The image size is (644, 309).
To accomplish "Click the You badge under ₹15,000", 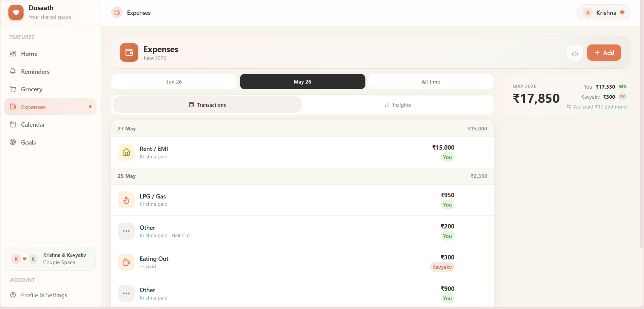I will [447, 157].
